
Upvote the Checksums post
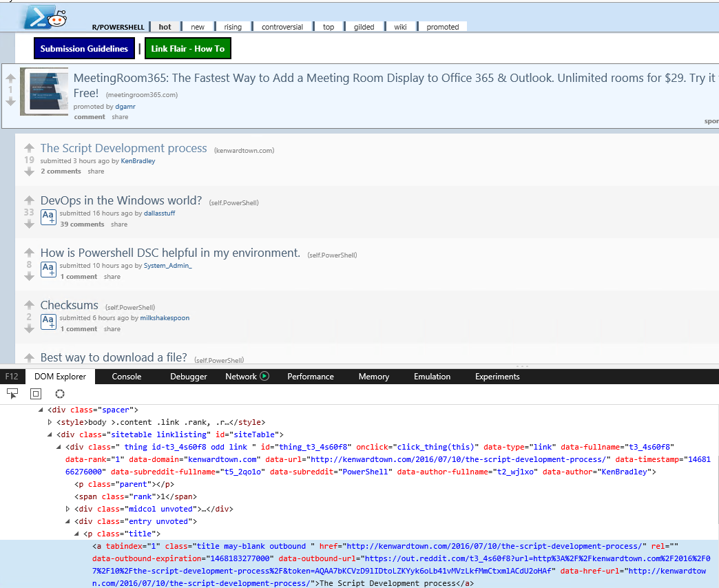coord(29,305)
